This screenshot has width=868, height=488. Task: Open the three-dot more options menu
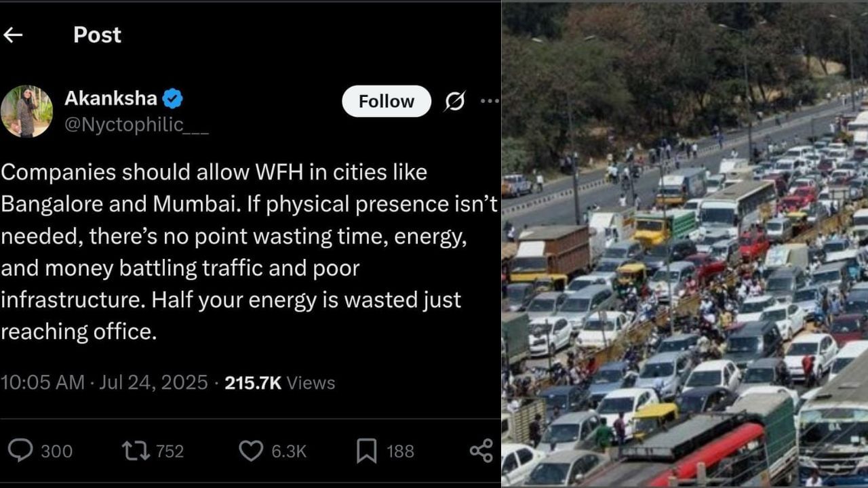[x=490, y=101]
